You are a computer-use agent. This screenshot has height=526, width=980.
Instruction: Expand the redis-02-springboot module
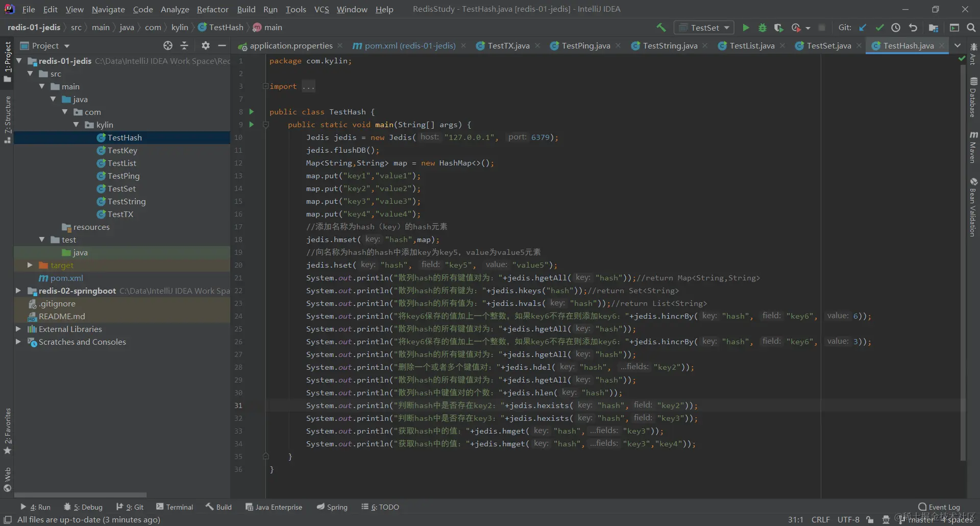pos(18,291)
